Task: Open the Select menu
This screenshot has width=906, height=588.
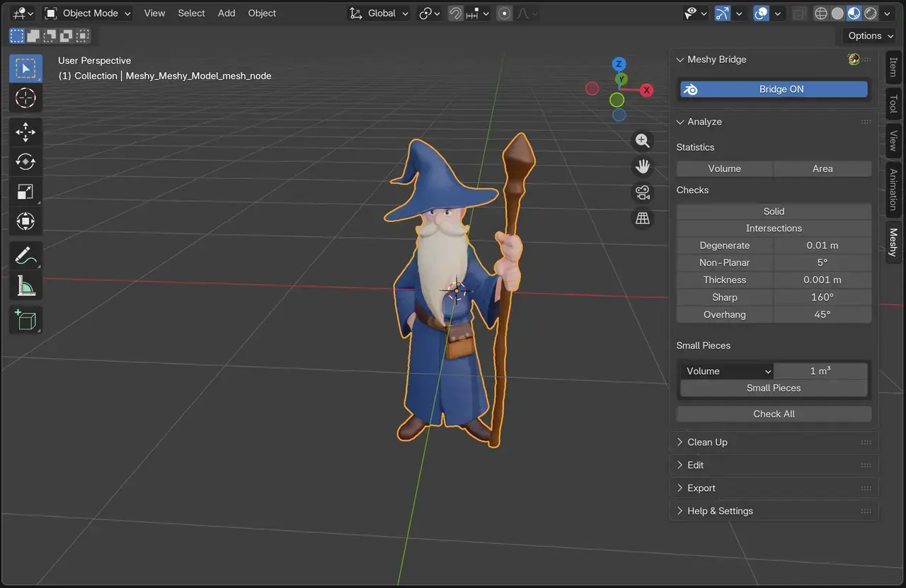Action: tap(191, 13)
